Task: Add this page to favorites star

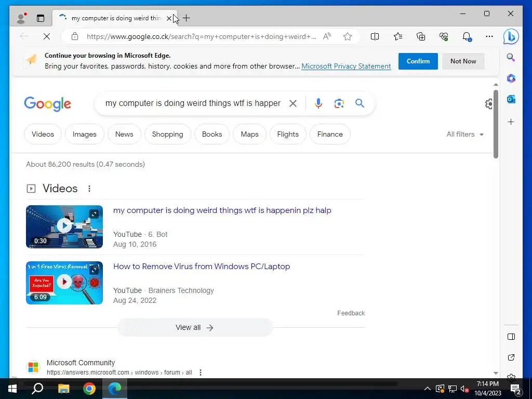Action: point(348,36)
